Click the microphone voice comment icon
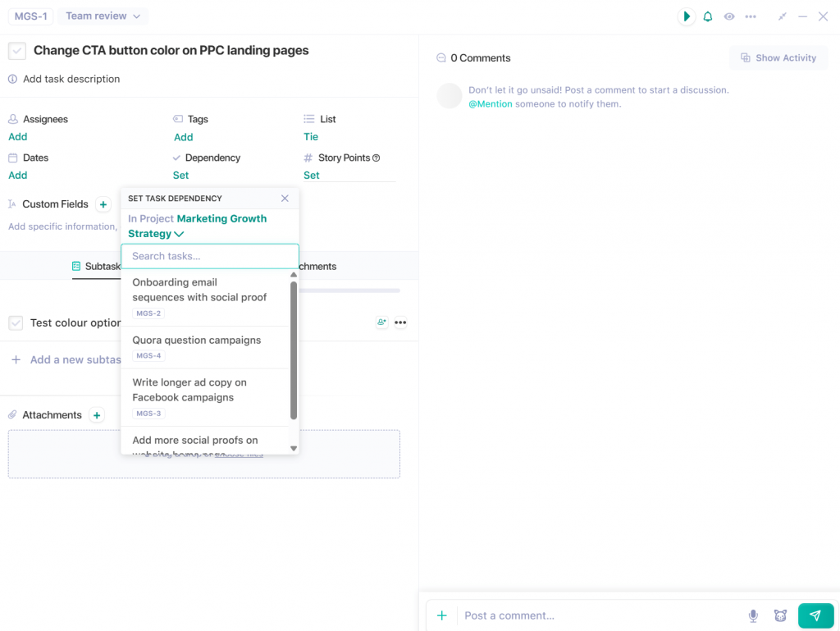The height and width of the screenshot is (631, 840). 753,615
